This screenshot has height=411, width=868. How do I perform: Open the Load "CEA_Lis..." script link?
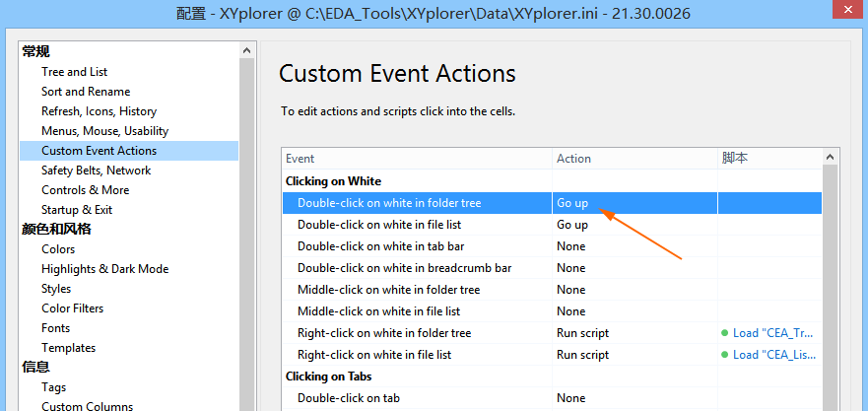[772, 355]
